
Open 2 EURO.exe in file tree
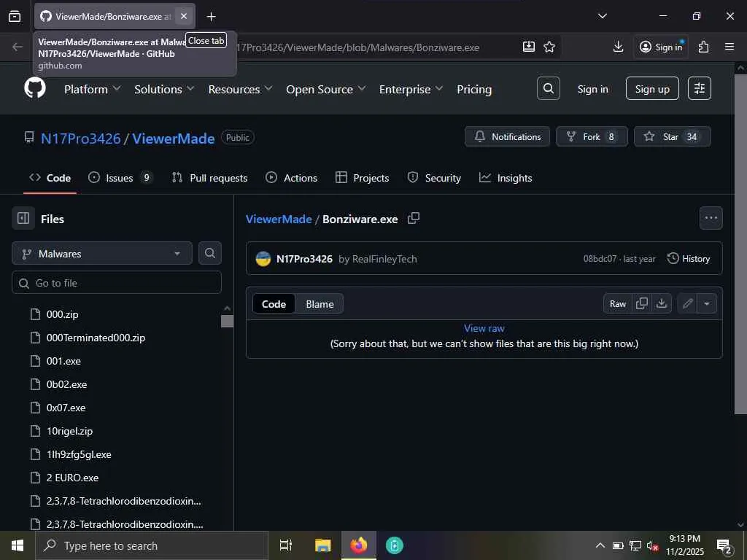(72, 478)
